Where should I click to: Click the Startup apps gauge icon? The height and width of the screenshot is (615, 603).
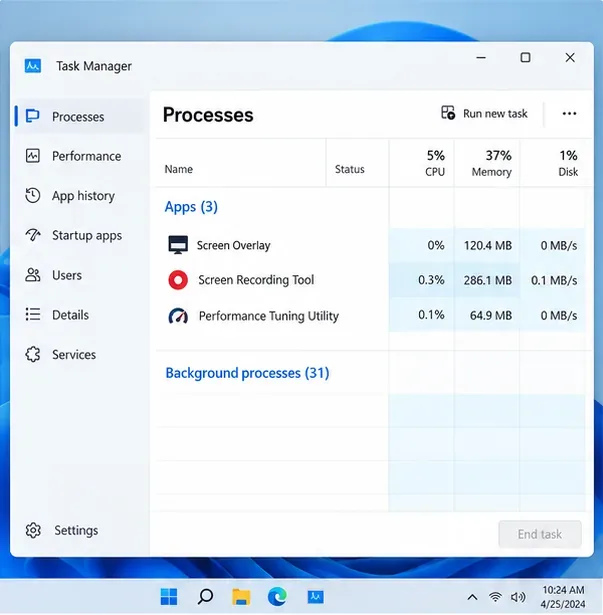33,235
